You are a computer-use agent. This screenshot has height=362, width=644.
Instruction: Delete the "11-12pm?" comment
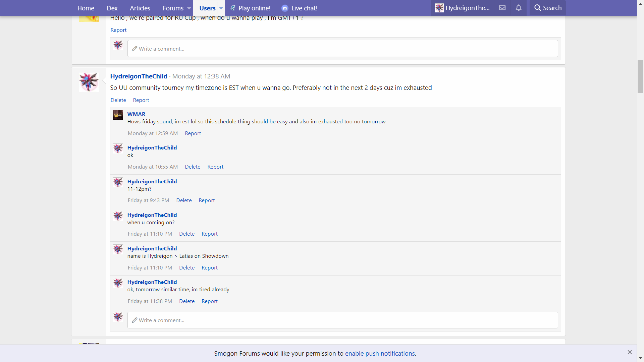point(184,200)
